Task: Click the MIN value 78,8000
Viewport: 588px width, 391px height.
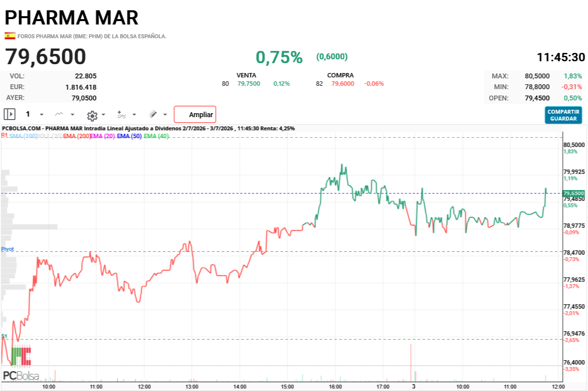Action: [537, 87]
